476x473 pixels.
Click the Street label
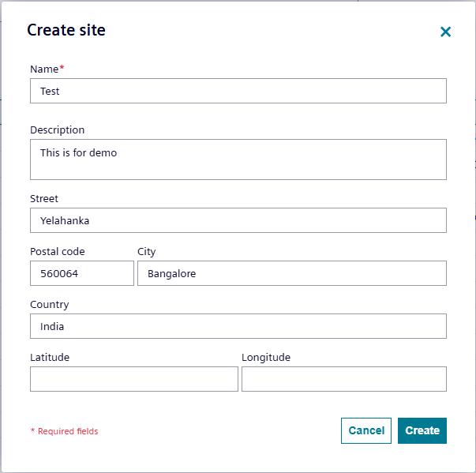[x=44, y=199]
